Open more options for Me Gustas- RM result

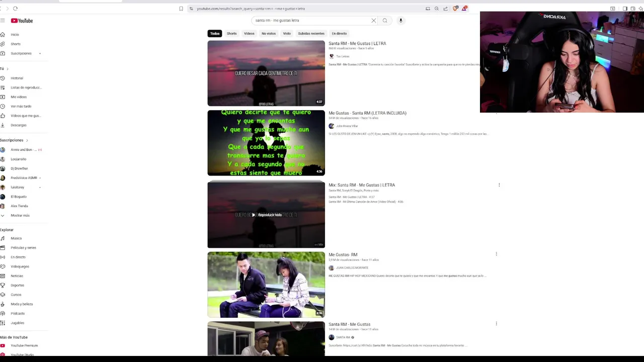click(x=496, y=254)
